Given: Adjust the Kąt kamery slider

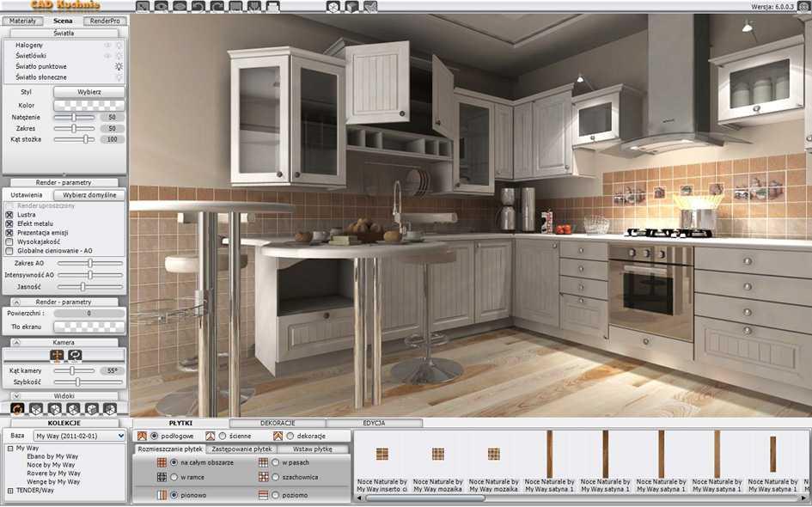Looking at the screenshot, I should (75, 371).
